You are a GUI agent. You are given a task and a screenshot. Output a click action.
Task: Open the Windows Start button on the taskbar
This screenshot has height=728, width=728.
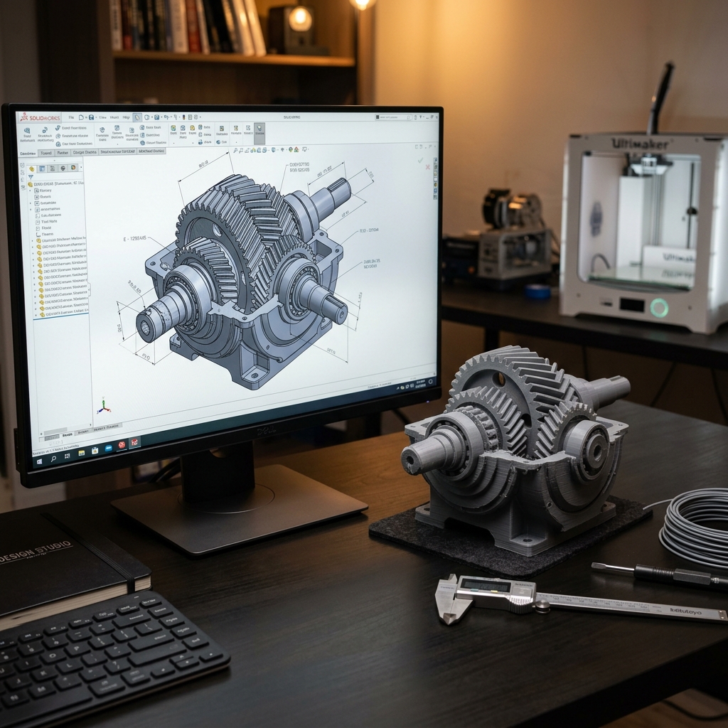pos(40,461)
